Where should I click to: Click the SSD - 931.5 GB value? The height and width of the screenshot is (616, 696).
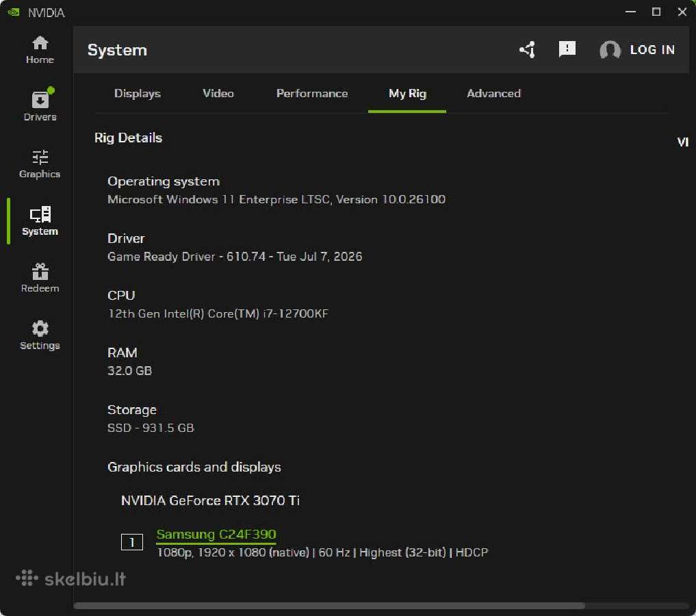point(151,428)
